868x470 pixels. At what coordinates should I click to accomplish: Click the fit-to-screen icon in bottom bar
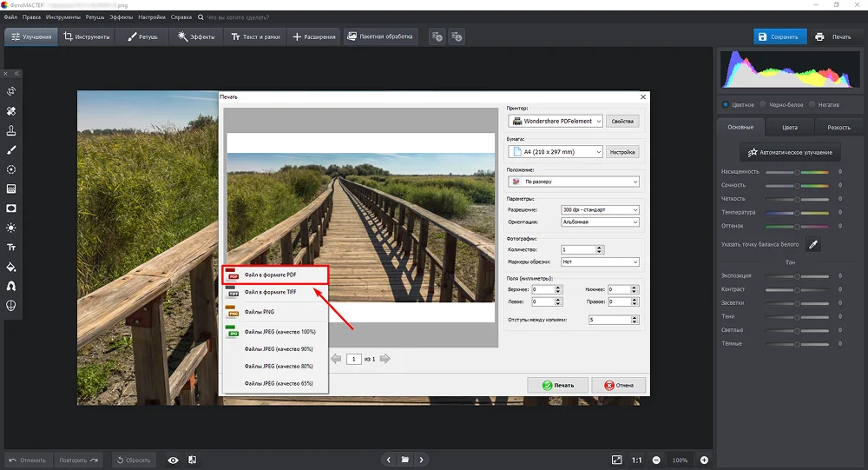click(616, 460)
